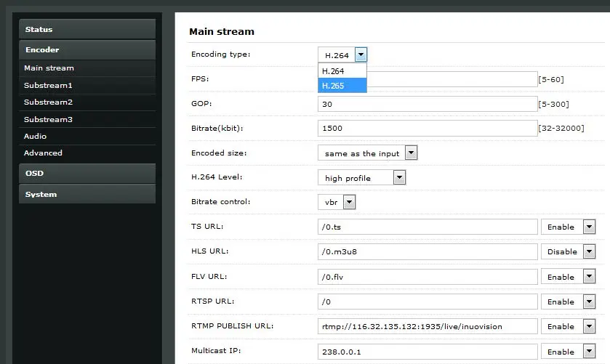Viewport: 610px width, 364px height.
Task: Open the FLV URL Enable dropdown
Action: click(x=569, y=277)
